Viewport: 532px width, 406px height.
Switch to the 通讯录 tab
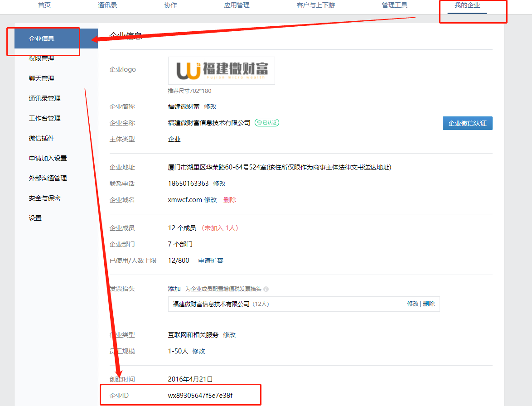[x=107, y=5]
